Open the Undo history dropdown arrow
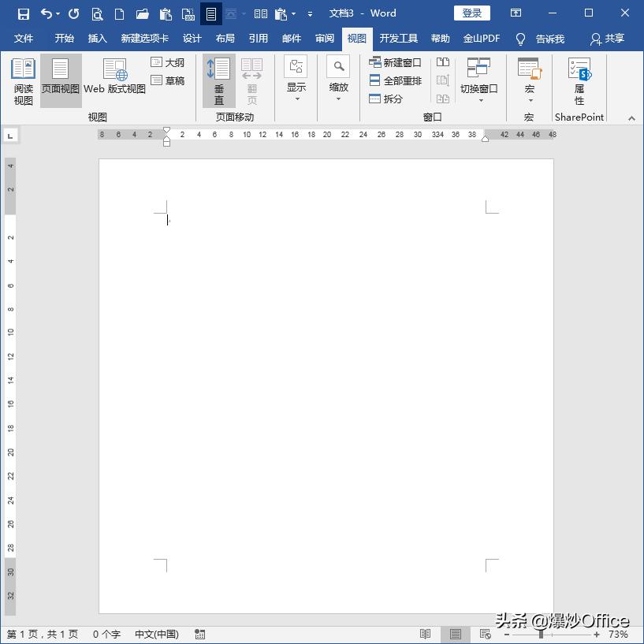The width and height of the screenshot is (644, 644). (x=58, y=14)
